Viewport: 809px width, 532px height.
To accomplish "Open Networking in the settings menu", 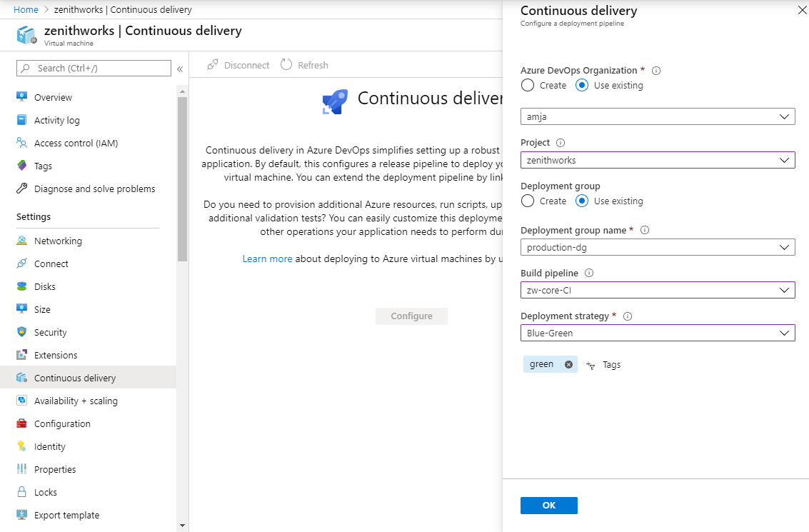I will 58,241.
